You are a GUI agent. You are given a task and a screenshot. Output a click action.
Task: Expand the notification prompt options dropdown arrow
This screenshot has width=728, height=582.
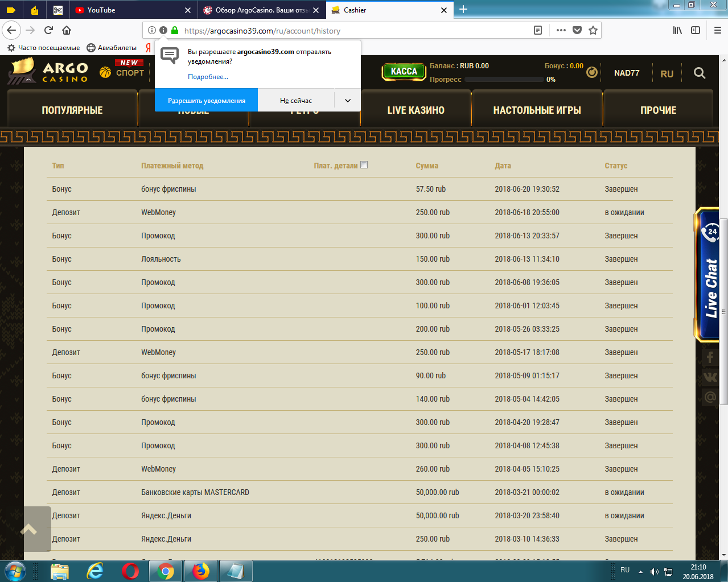pyautogui.click(x=348, y=100)
